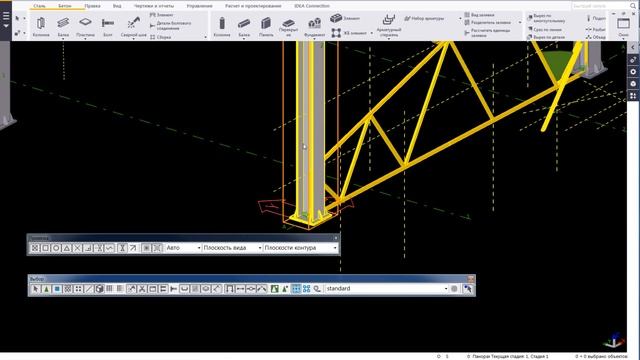The height and width of the screenshot is (360, 640).
Task: Create a steel Колонна with the I-profile icon
Action: click(x=41, y=27)
